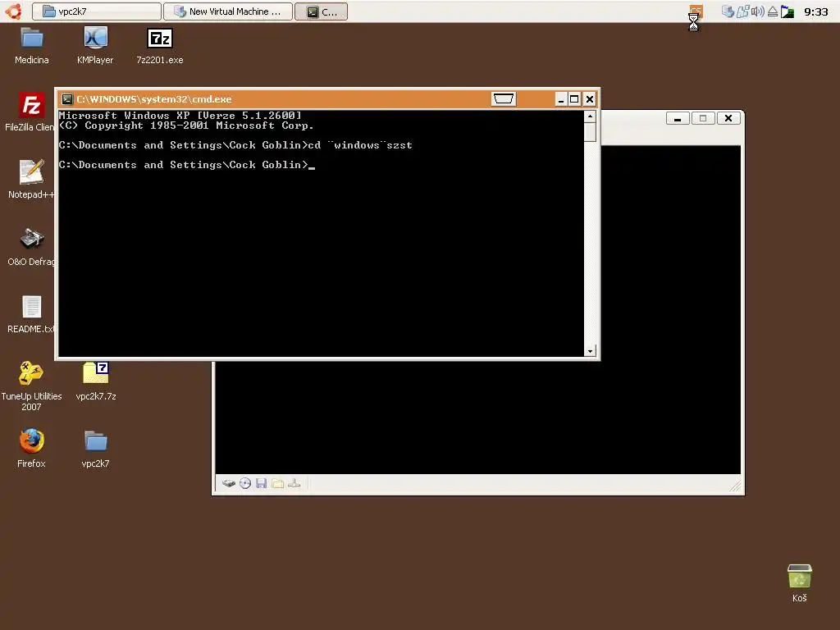The width and height of the screenshot is (840, 630).
Task: Click the Virtual PC console tray icon
Action: 728,11
